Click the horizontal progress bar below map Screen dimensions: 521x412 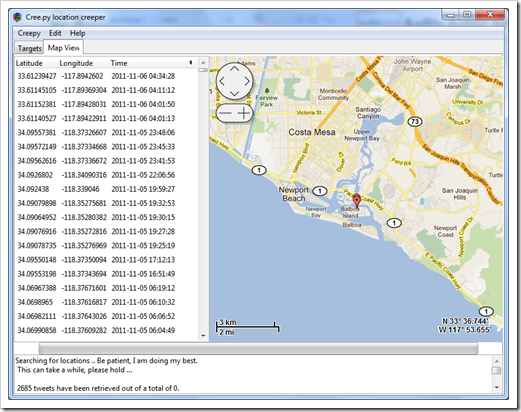point(258,348)
